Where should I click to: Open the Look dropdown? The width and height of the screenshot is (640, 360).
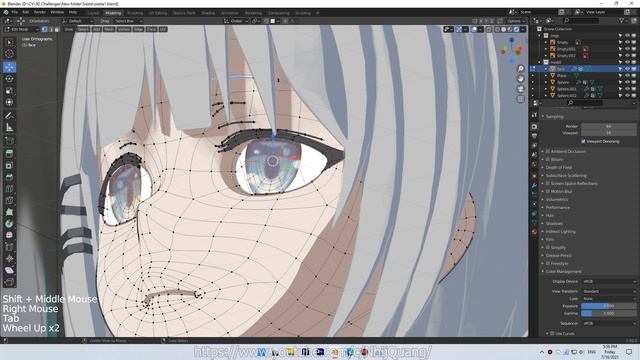pos(609,299)
